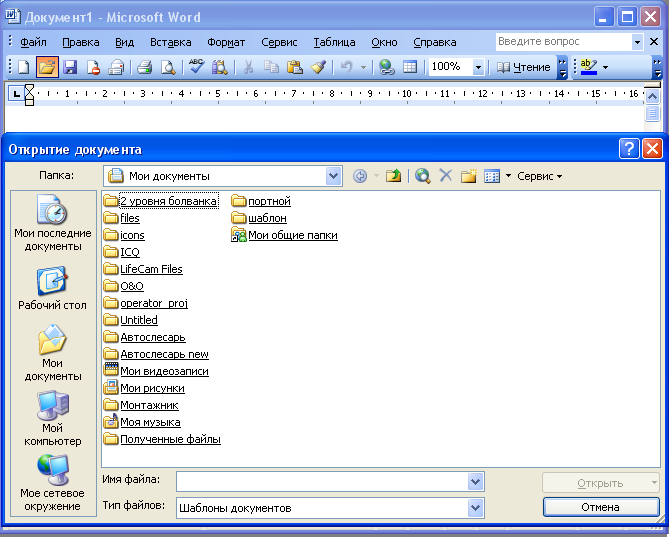Open the Окно menu
669x537 pixels.
384,42
